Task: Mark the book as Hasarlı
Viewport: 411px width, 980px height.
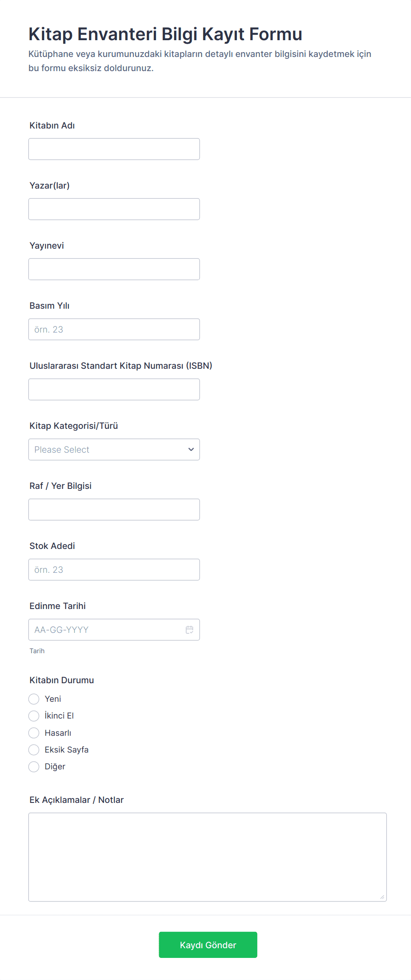Action: click(x=34, y=733)
